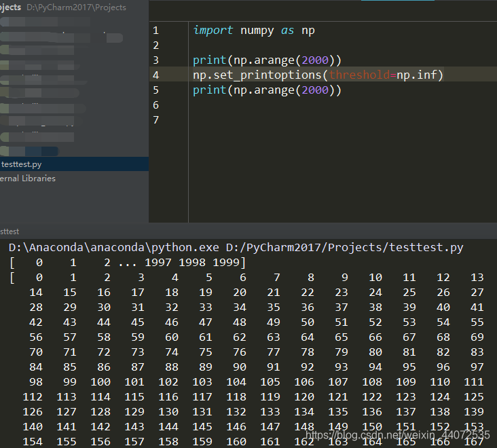Click the print statement on line 5
Screen dimensions: 497x448
coord(267,90)
